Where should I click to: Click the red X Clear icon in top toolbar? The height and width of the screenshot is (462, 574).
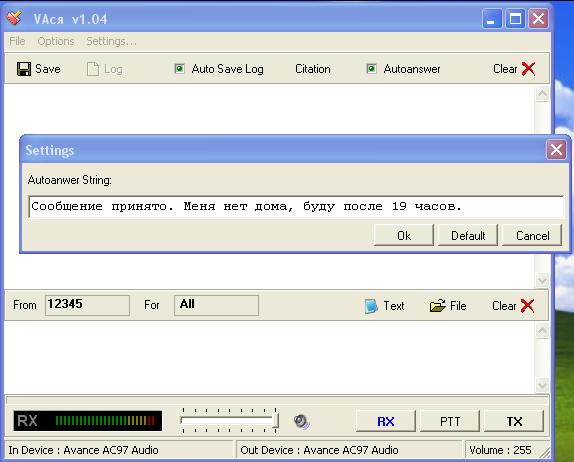click(528, 68)
